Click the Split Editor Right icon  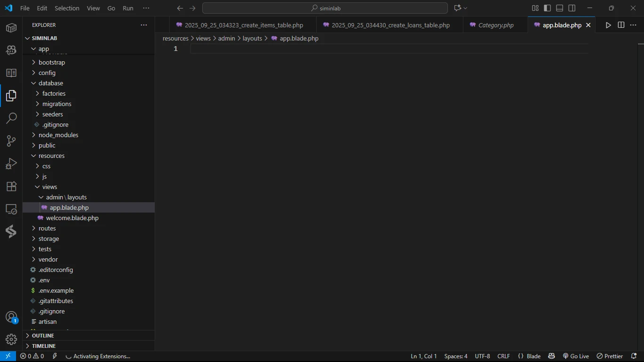pos(621,25)
